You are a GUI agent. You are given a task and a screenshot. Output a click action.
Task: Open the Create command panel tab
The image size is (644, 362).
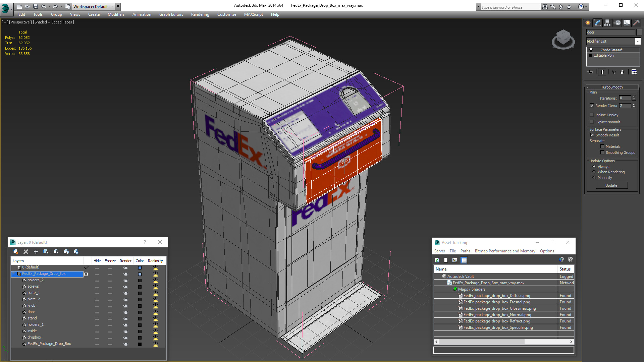point(588,23)
